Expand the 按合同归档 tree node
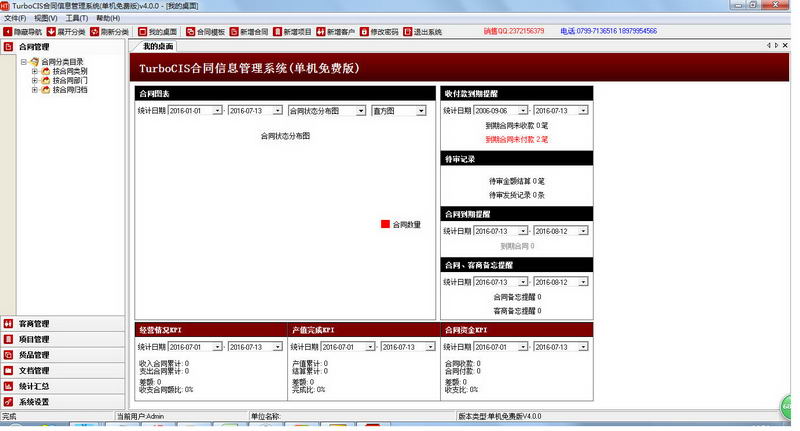 [x=34, y=90]
